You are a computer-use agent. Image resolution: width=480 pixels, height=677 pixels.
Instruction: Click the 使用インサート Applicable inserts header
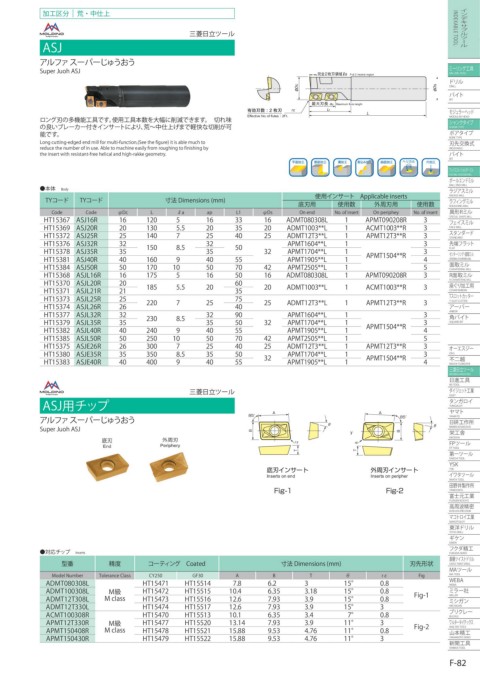pyautogui.click(x=361, y=196)
